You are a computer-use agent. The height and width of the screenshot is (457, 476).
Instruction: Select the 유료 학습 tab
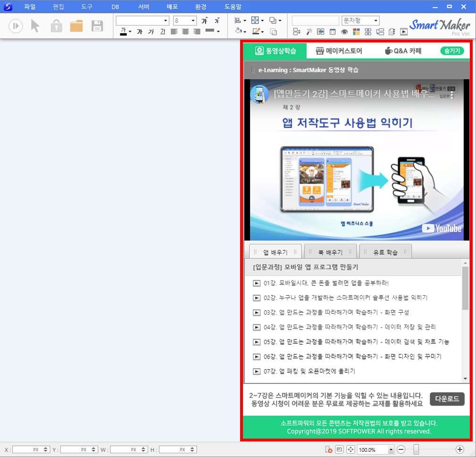pos(385,252)
